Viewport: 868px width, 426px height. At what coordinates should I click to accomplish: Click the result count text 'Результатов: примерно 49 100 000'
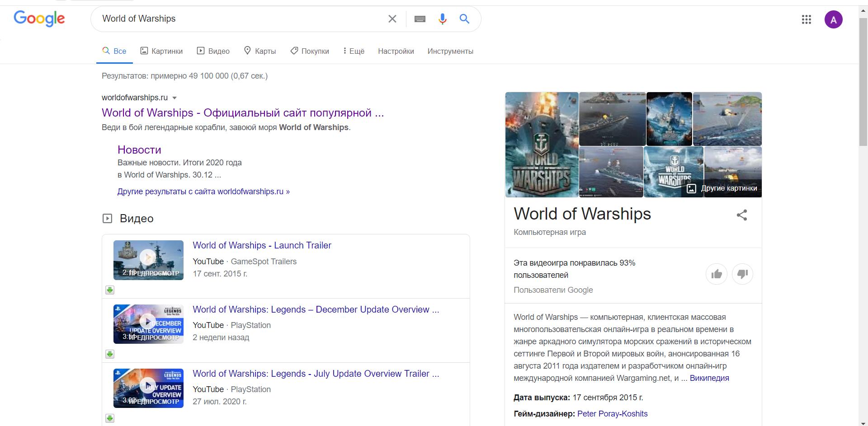click(x=165, y=76)
